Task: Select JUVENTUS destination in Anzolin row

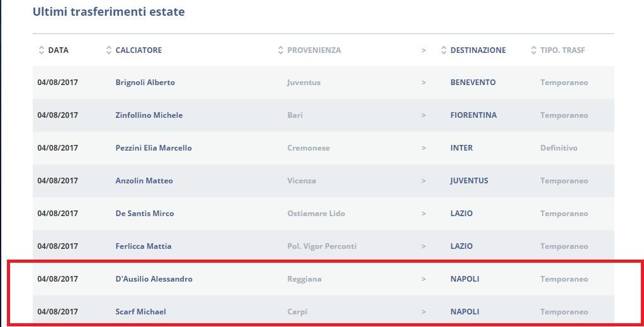Action: pos(469,181)
